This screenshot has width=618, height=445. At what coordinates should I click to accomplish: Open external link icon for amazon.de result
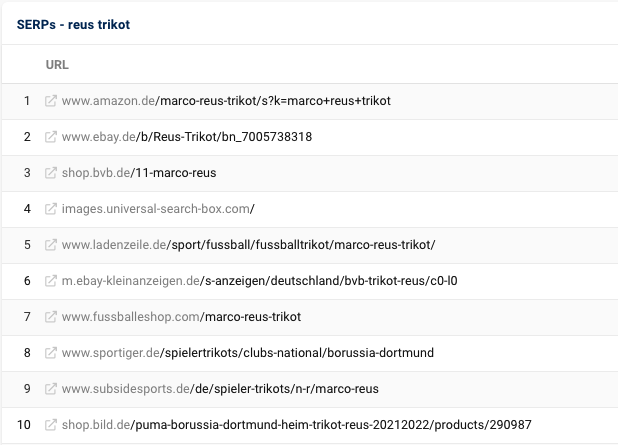[51, 101]
